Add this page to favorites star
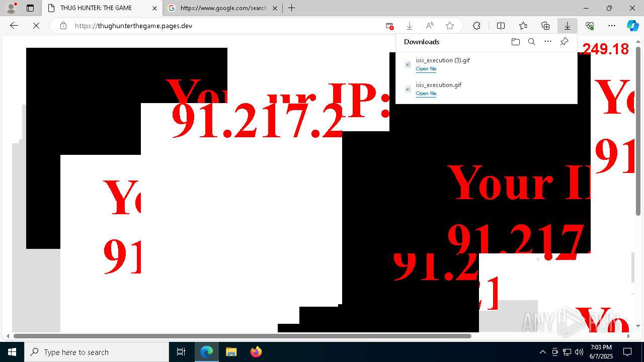The width and height of the screenshot is (644, 362). [x=450, y=26]
